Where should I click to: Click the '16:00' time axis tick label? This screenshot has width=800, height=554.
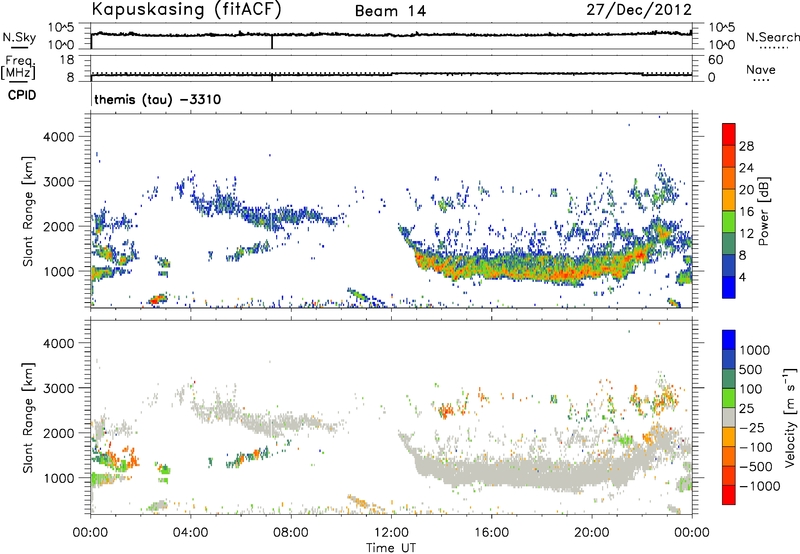[x=491, y=533]
